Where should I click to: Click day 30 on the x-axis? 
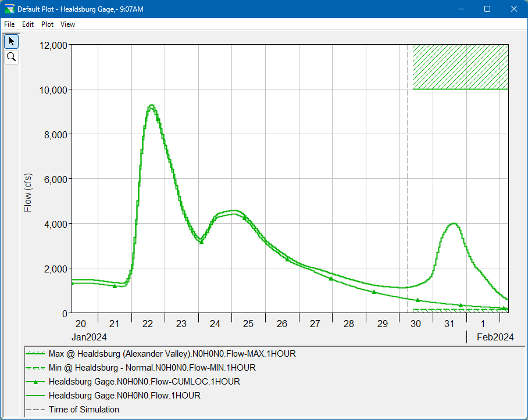(416, 324)
